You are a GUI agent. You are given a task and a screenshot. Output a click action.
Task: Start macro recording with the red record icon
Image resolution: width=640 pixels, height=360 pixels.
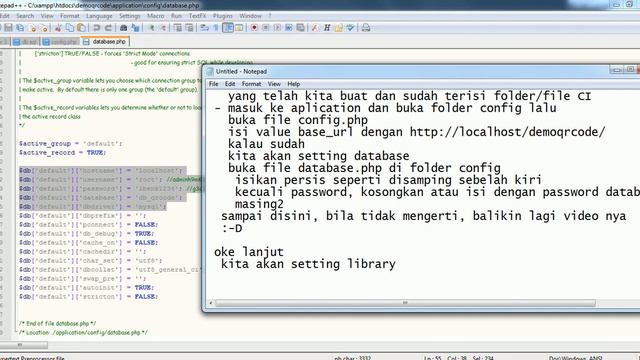[254, 28]
